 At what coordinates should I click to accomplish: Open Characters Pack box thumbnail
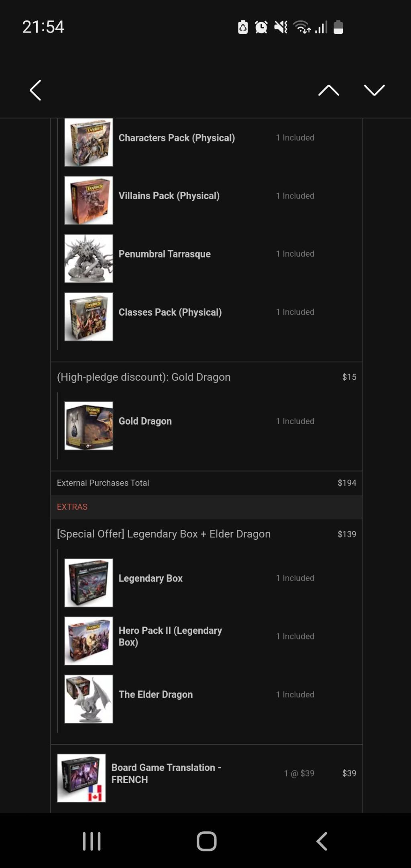pos(89,142)
